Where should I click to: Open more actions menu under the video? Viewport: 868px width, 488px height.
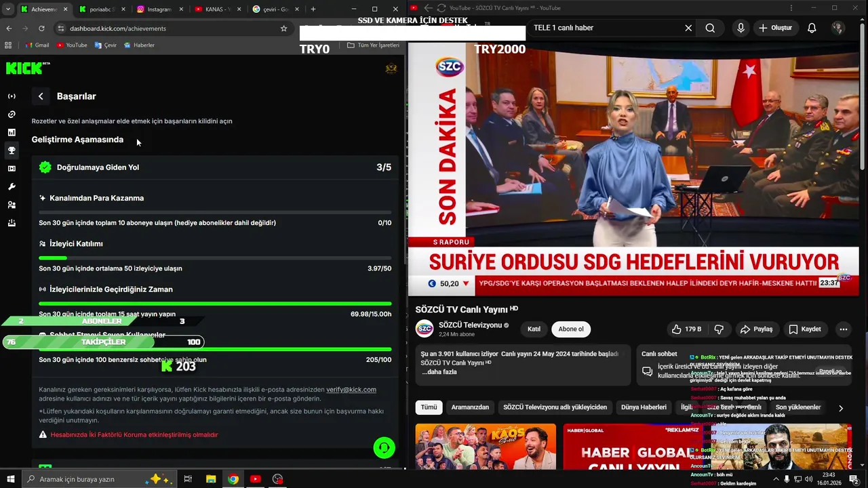tap(844, 329)
